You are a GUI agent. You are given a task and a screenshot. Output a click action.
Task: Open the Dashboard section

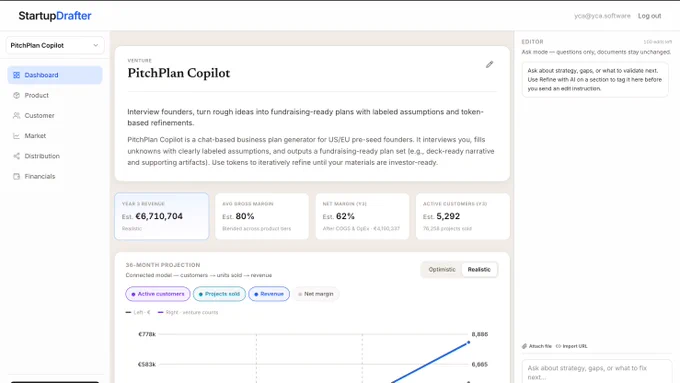[55, 75]
